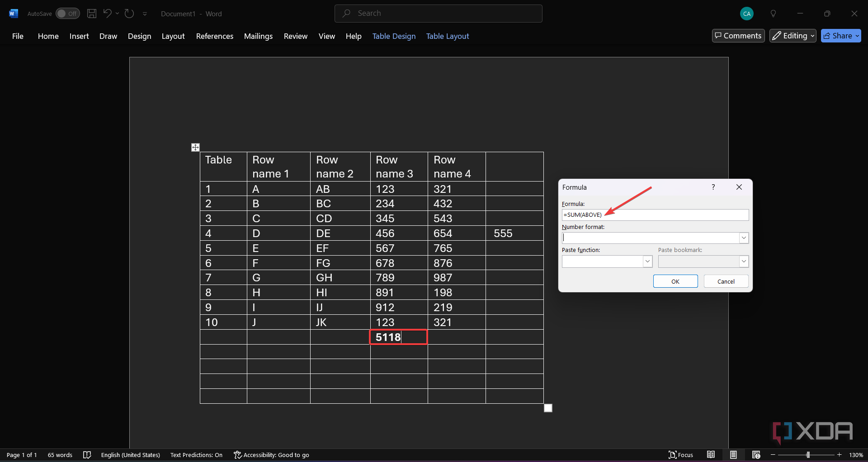The image size is (868, 462).
Task: Select the Print Layout view icon
Action: pyautogui.click(x=733, y=455)
